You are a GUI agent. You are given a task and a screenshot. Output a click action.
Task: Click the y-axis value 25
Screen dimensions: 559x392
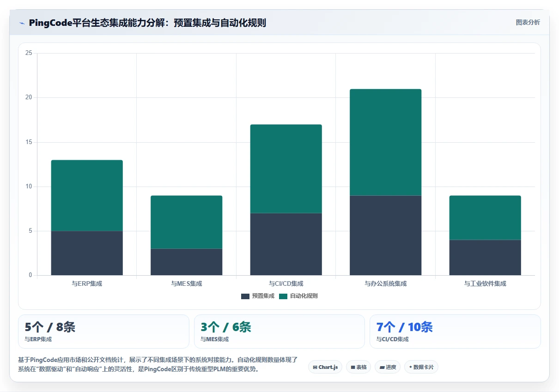pyautogui.click(x=29, y=53)
